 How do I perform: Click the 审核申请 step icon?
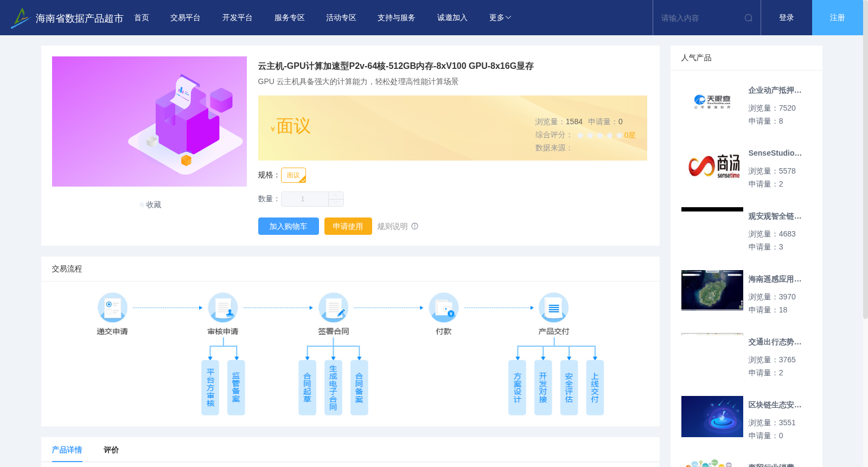click(x=223, y=308)
